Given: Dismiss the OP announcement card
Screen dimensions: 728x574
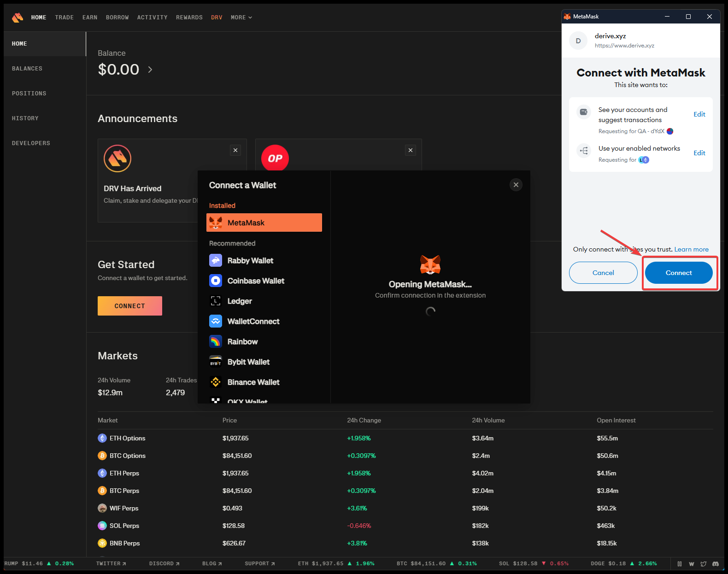Looking at the screenshot, I should (411, 150).
